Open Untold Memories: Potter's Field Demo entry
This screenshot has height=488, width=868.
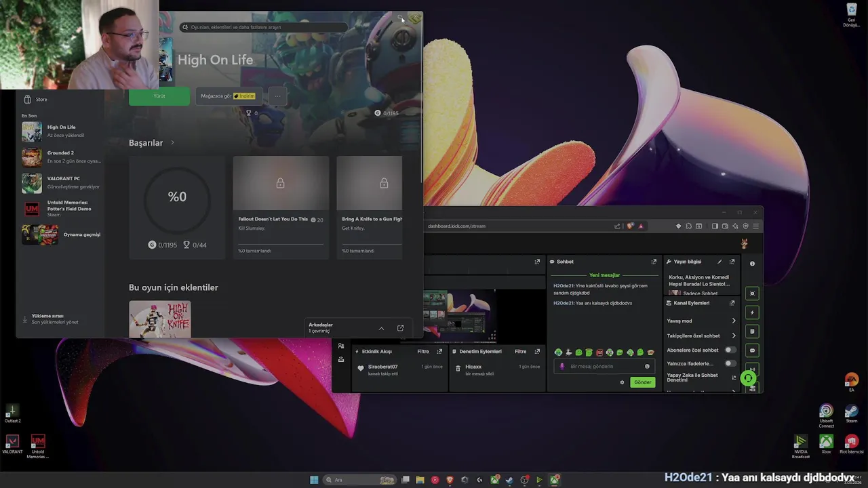coord(61,208)
